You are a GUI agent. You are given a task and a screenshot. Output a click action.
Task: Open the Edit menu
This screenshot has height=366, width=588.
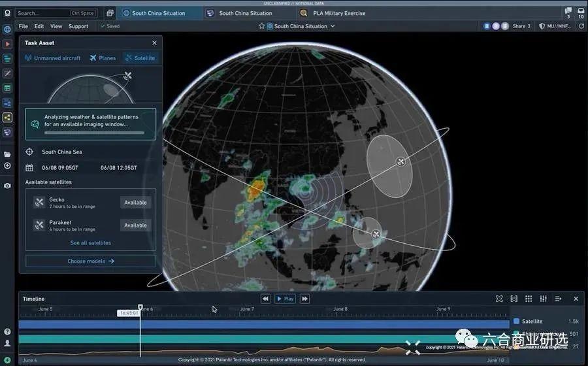(39, 26)
